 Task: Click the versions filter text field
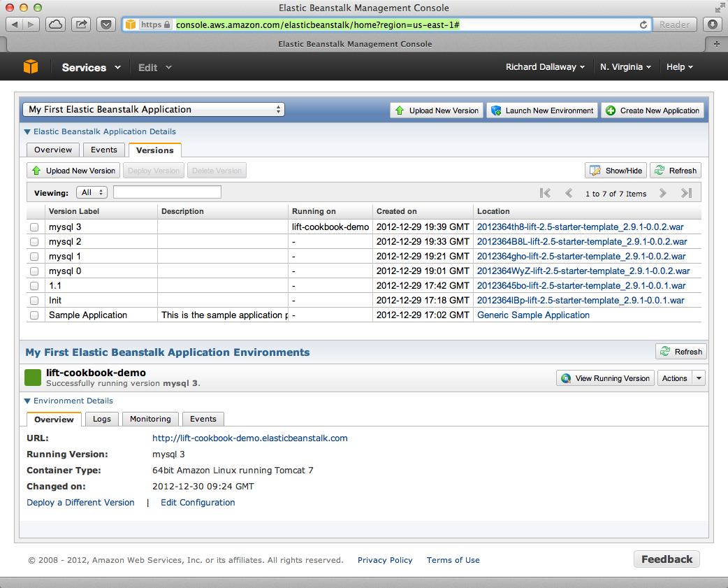pyautogui.click(x=167, y=192)
